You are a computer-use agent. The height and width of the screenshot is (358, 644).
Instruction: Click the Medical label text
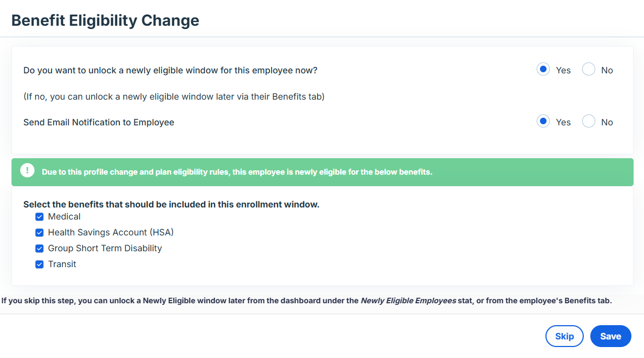(65, 217)
